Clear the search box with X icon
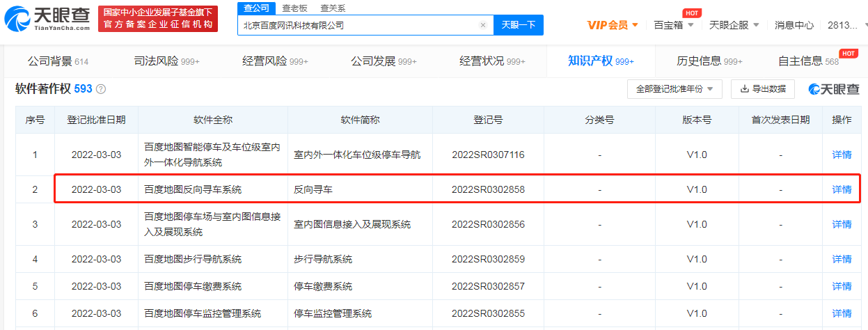This screenshot has width=868, height=330. coord(483,25)
